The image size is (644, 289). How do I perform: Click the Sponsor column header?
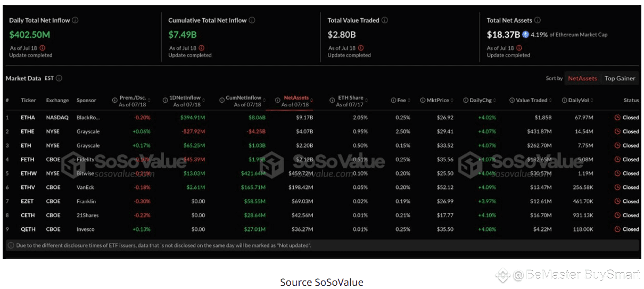tap(86, 100)
